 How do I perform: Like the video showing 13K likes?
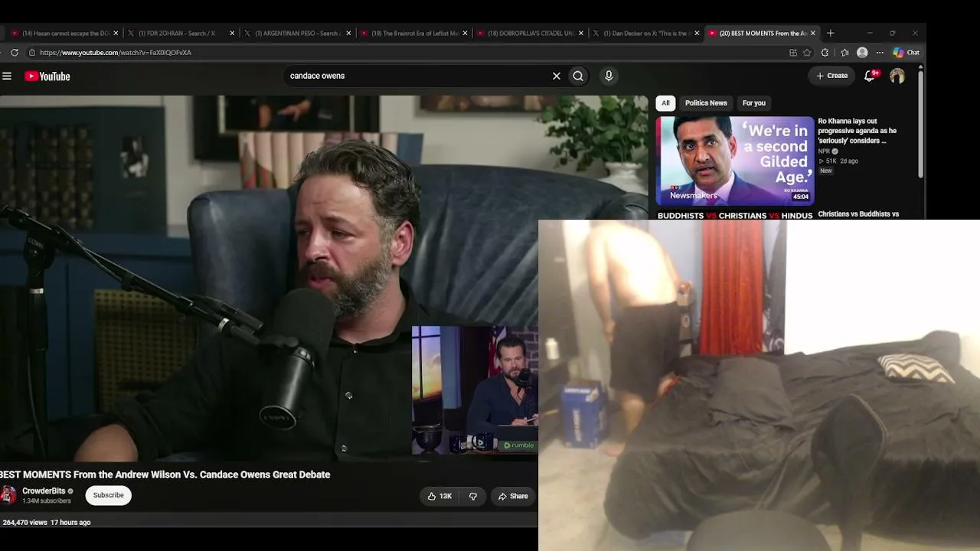click(x=439, y=496)
